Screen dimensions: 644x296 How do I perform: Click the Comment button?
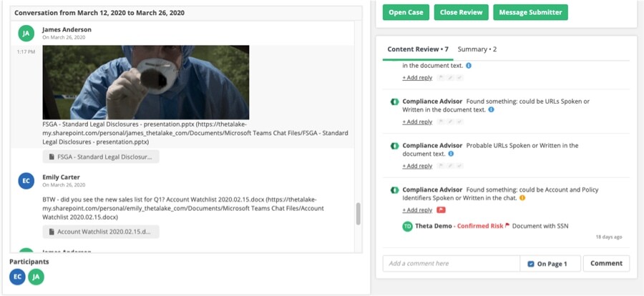(x=606, y=264)
